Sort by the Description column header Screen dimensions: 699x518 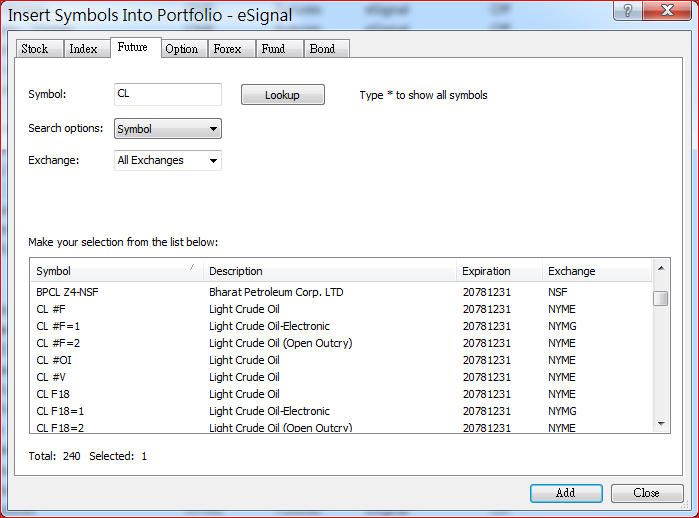coord(330,271)
